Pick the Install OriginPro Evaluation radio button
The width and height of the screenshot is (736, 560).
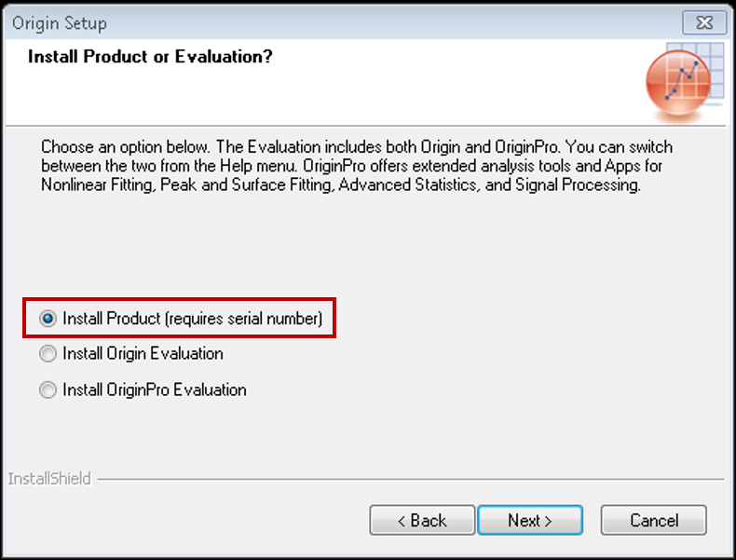pos(48,389)
